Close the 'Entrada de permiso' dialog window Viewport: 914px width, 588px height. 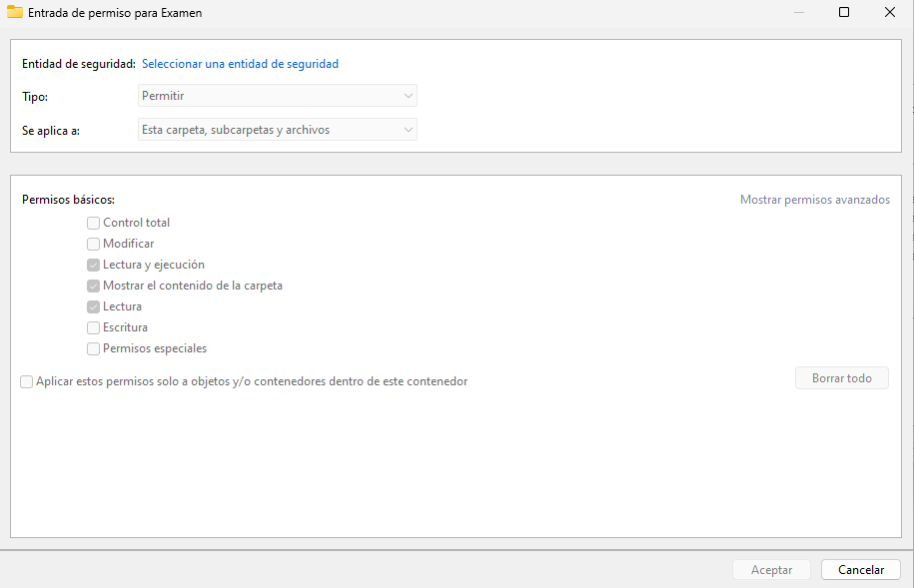[x=889, y=13]
